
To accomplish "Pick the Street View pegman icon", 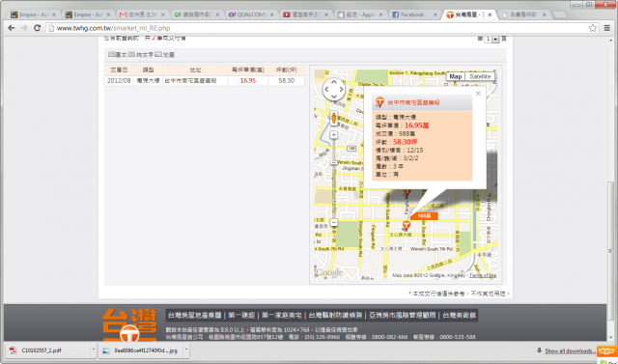I will coord(334,118).
